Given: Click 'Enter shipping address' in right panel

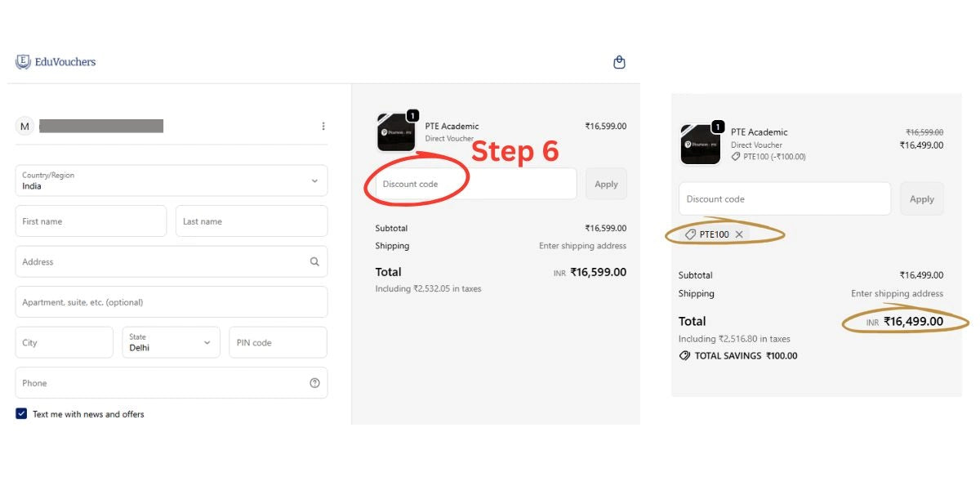Looking at the screenshot, I should [x=897, y=293].
